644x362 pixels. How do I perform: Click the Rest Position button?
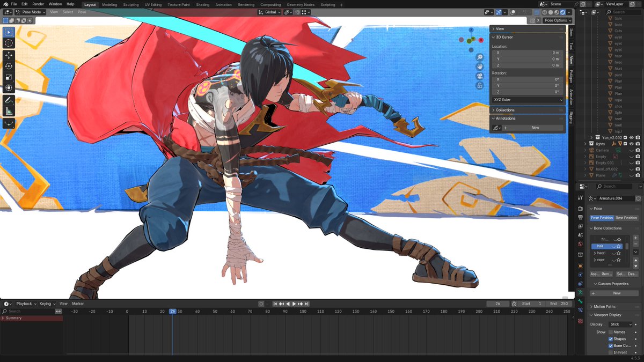(x=626, y=218)
